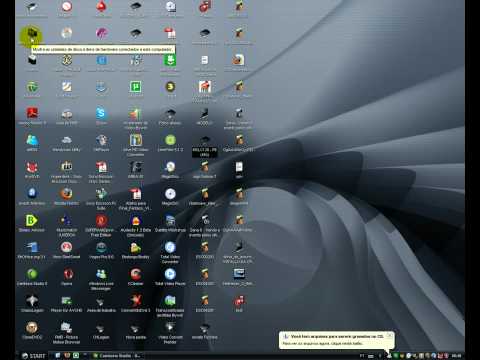
Task: Launch Total Video Converter shortcut
Action: click(x=170, y=252)
